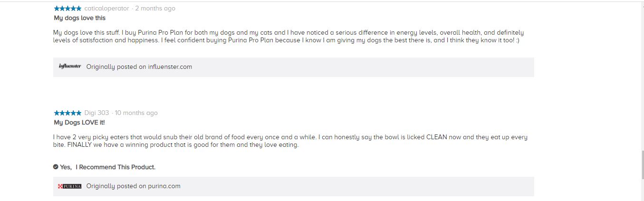Viewport: 644px width, 201px height.
Task: Click the influenster source banner bar
Action: click(294, 67)
